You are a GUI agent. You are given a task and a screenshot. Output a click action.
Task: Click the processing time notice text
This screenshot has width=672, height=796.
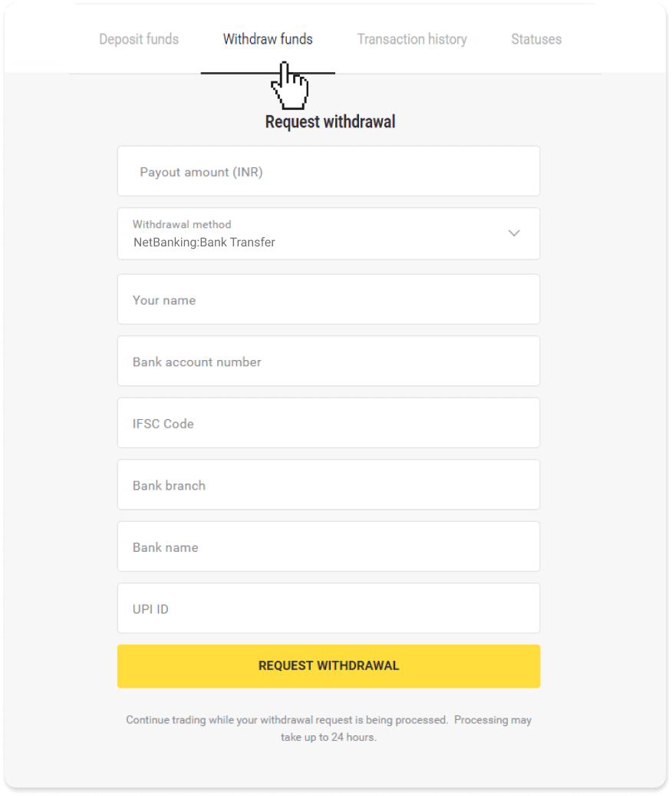tap(328, 728)
